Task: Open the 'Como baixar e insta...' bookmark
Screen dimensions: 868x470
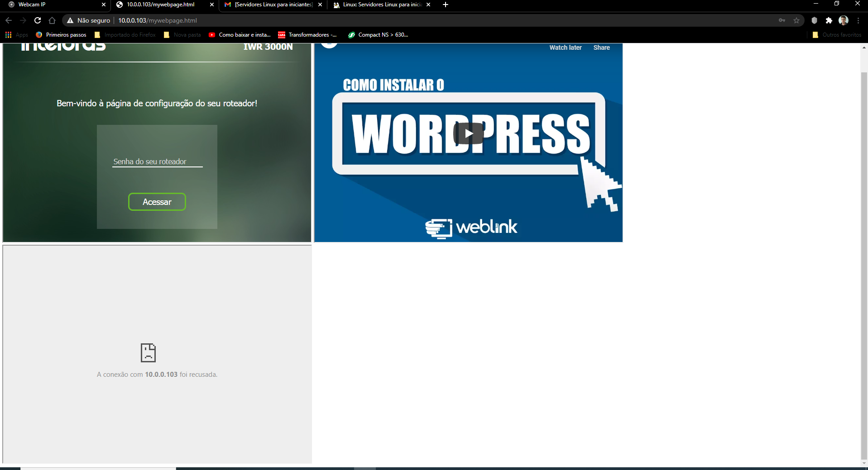Action: click(240, 35)
